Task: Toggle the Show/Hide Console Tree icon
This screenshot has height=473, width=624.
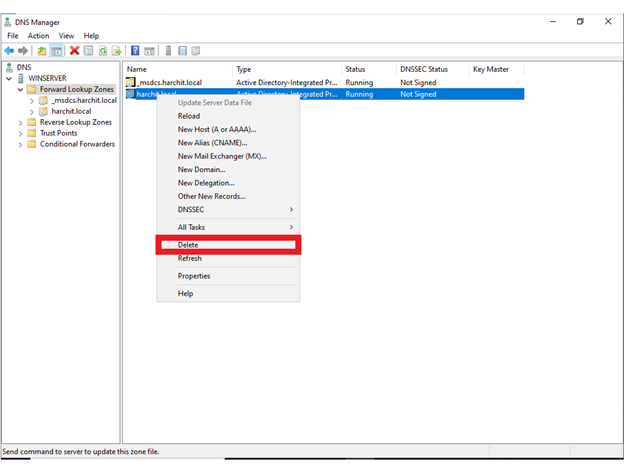Action: click(57, 51)
